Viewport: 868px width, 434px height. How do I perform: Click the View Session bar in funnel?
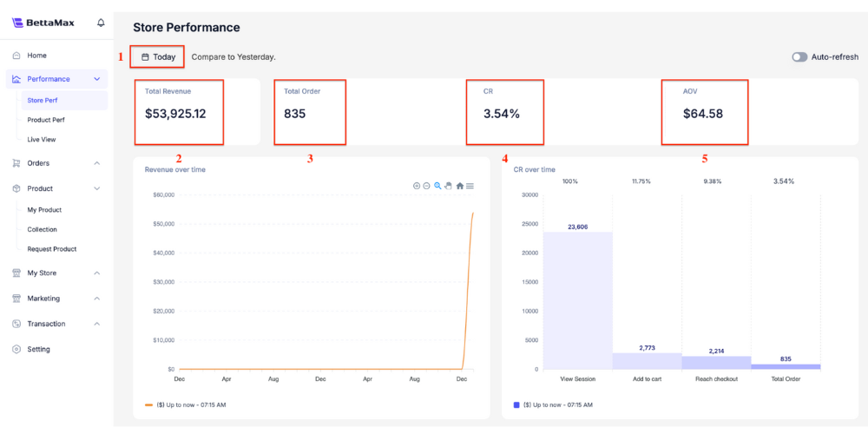(577, 299)
